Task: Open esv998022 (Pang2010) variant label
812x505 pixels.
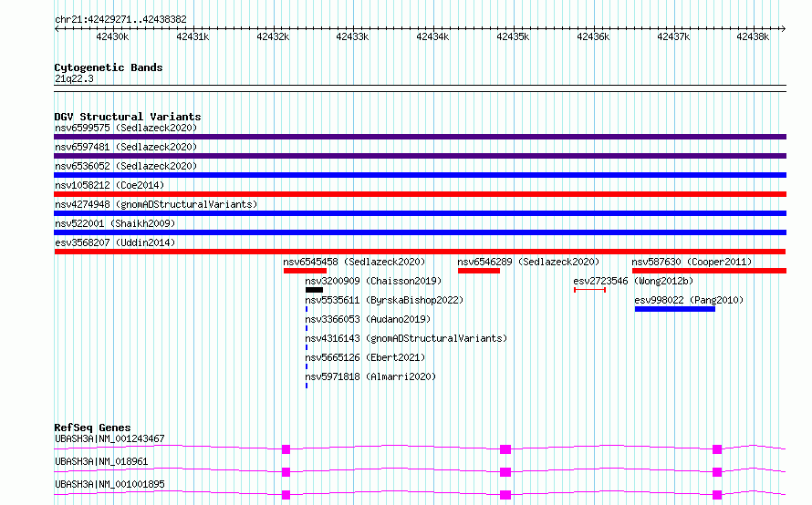Action: click(x=689, y=300)
